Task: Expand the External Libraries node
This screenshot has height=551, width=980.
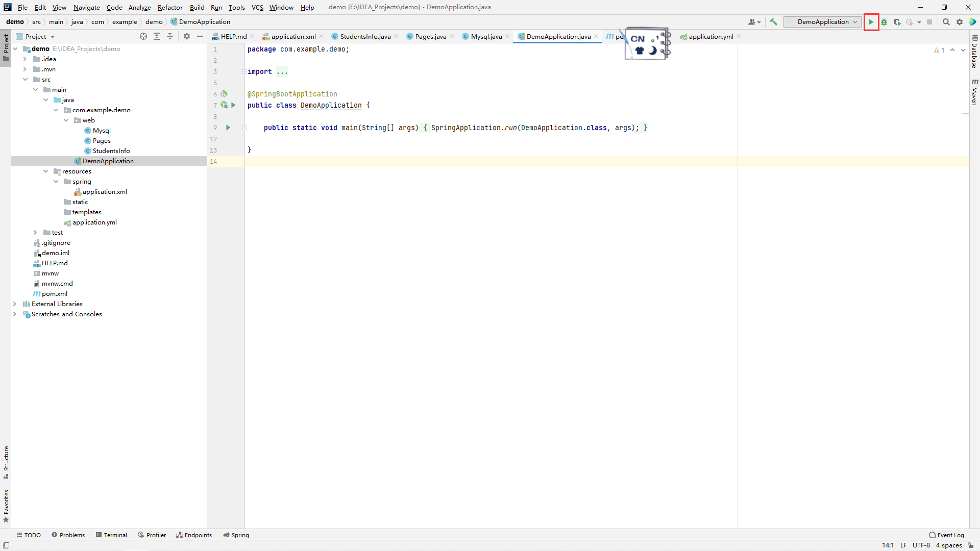Action: coord(15,304)
